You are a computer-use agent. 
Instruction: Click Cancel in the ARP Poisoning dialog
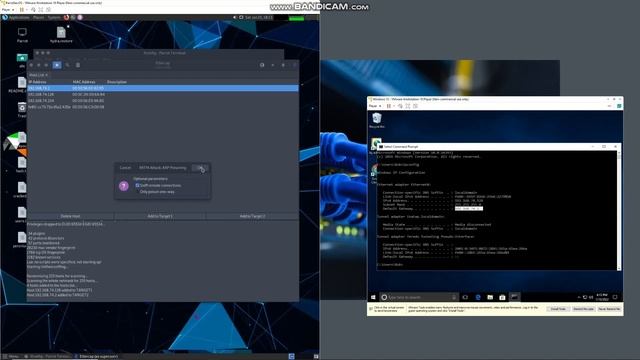point(125,168)
